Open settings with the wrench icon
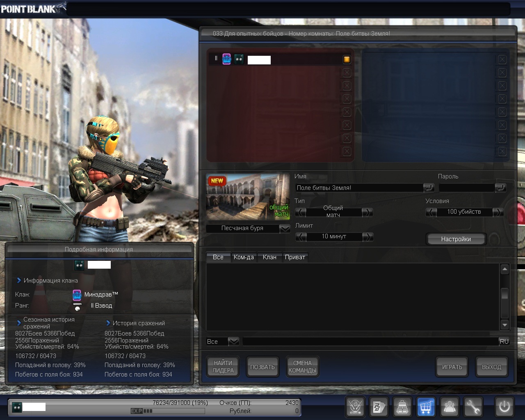Screen dimensions: 525x420 (473, 407)
